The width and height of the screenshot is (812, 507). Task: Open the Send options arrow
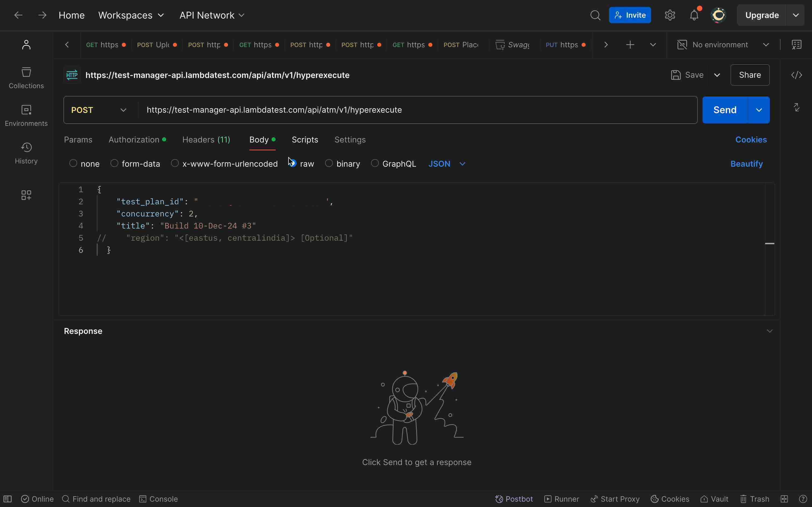(759, 110)
